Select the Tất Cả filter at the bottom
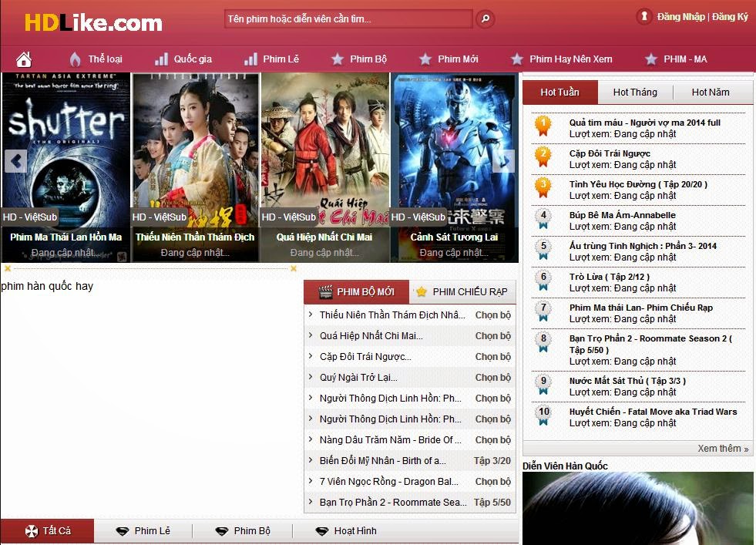The width and height of the screenshot is (756, 545). click(x=46, y=530)
